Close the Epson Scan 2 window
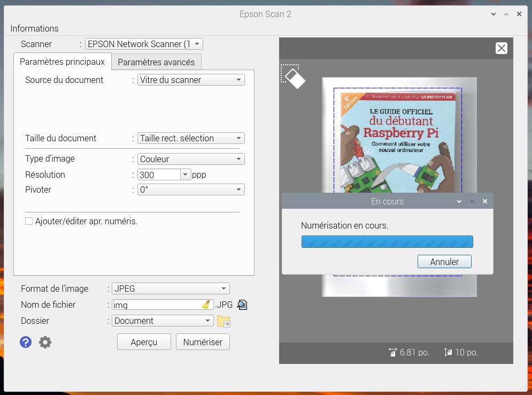This screenshot has width=532, height=395. 519,14
